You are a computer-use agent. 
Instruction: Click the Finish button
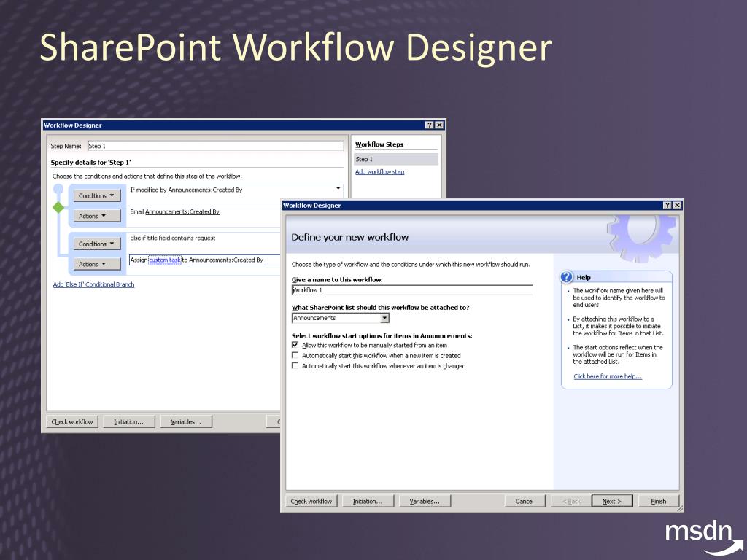[x=659, y=502]
